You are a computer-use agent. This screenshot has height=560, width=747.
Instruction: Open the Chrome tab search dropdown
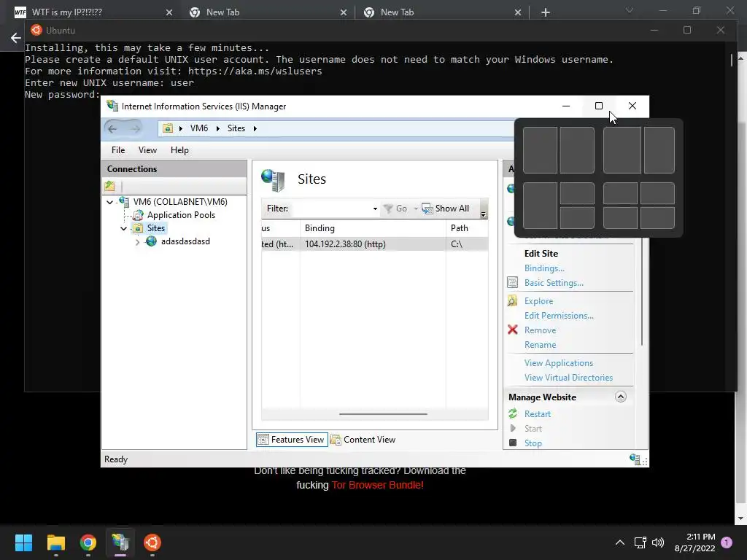tap(630, 10)
